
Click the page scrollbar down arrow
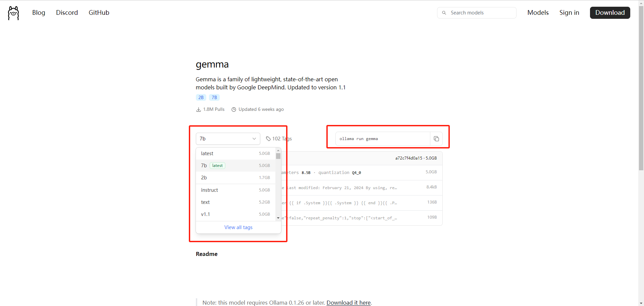641,303
